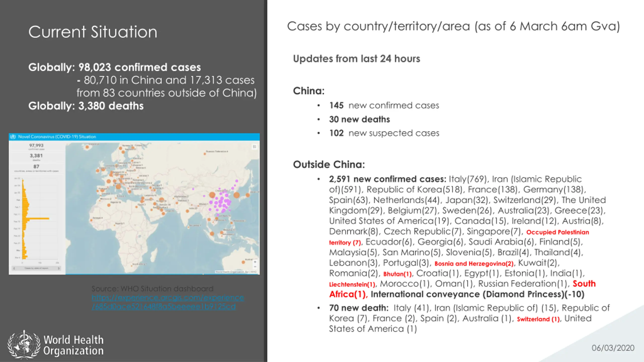Image resolution: width=644 pixels, height=362 pixels.
Task: Click red 'Switzerland (1)' text
Action: (x=538, y=319)
